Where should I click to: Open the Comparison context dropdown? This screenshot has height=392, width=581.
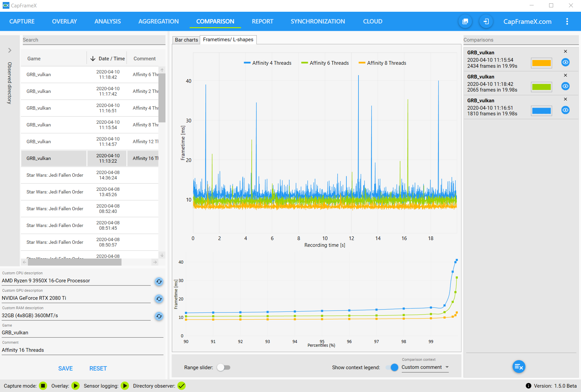click(425, 367)
